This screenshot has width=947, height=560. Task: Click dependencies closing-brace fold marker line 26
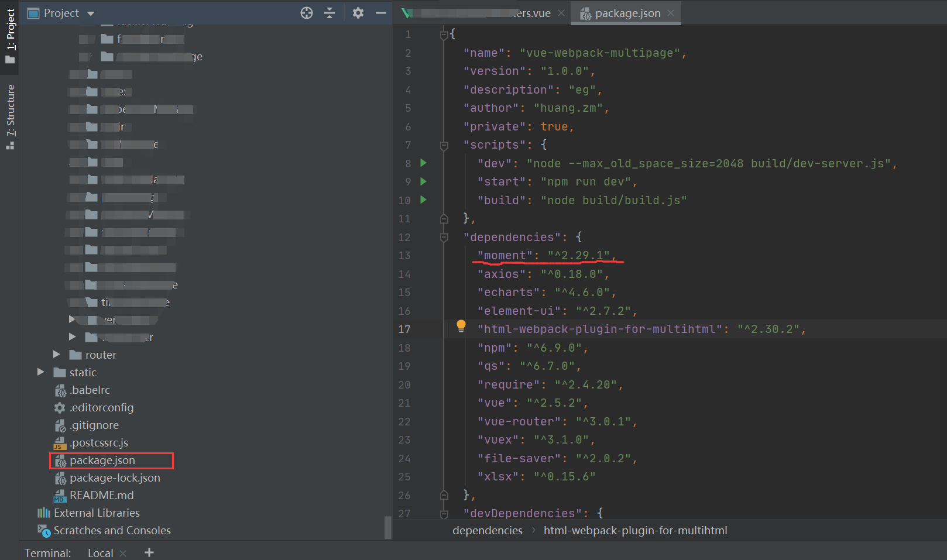(x=444, y=495)
